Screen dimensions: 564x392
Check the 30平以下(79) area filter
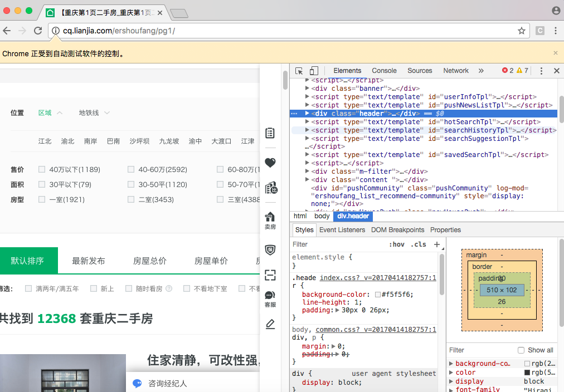point(42,184)
